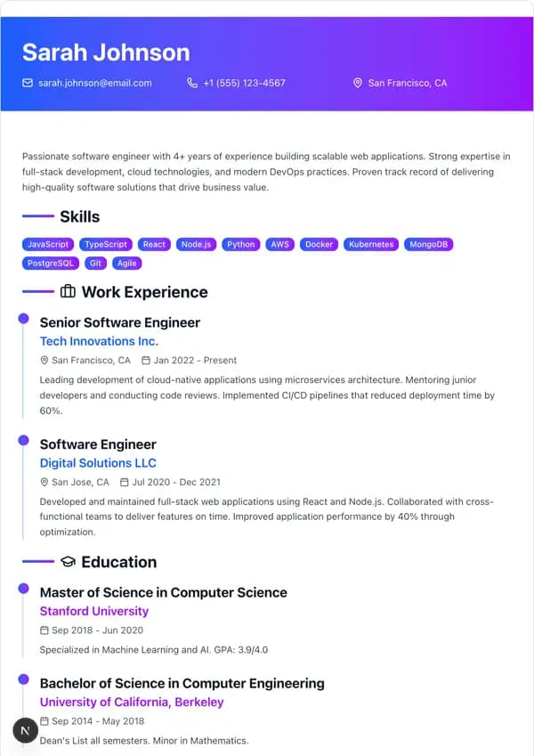Click the calendar icon next to Jan 2022 - Present

coord(146,360)
